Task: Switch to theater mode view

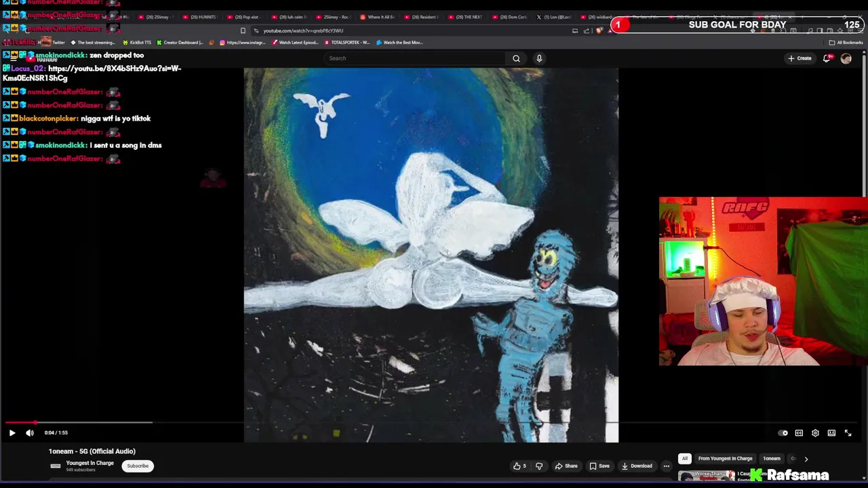Action: pos(831,433)
